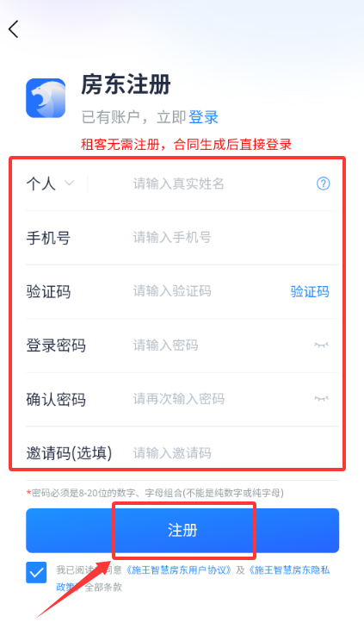The height and width of the screenshot is (635, 364).
Task: Uncheck the agreement checkbox
Action: 36,573
